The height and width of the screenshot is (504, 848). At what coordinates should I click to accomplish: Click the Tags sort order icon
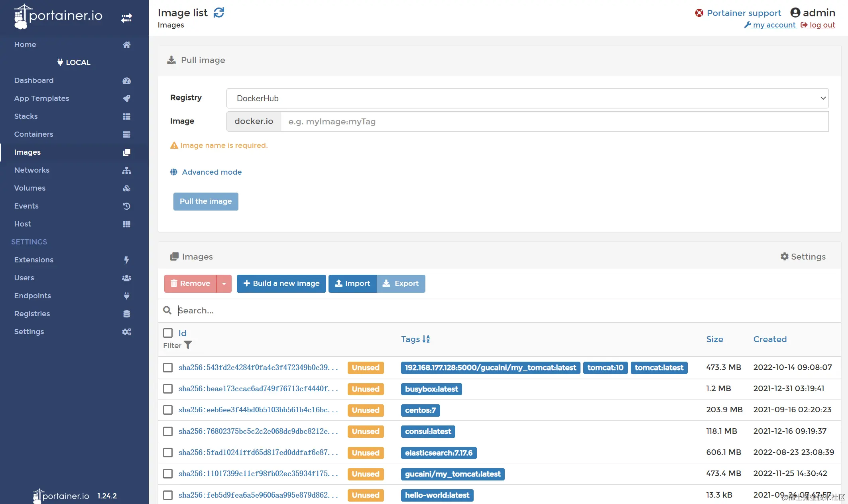point(426,339)
